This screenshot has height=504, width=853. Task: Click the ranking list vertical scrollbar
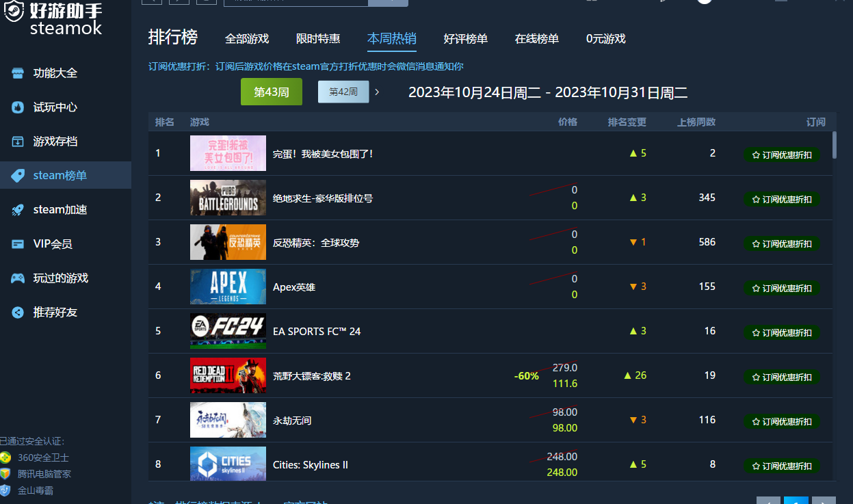click(x=835, y=145)
